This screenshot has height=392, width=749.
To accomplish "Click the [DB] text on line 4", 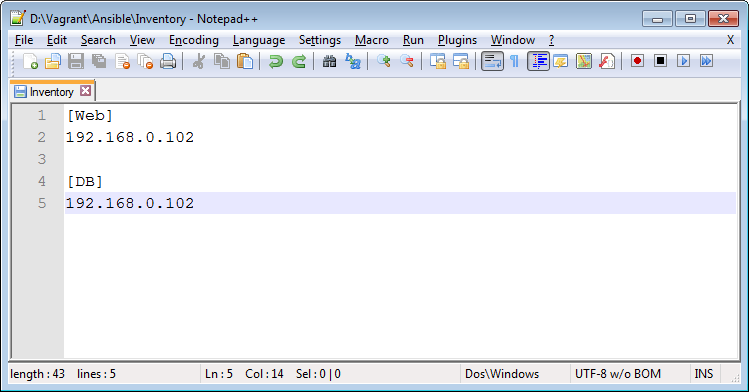I will point(85,181).
